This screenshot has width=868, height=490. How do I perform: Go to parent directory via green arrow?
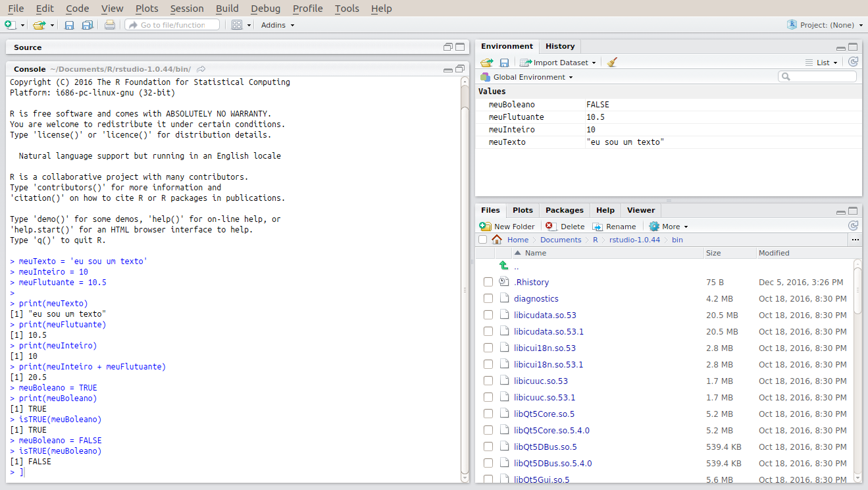pyautogui.click(x=504, y=266)
